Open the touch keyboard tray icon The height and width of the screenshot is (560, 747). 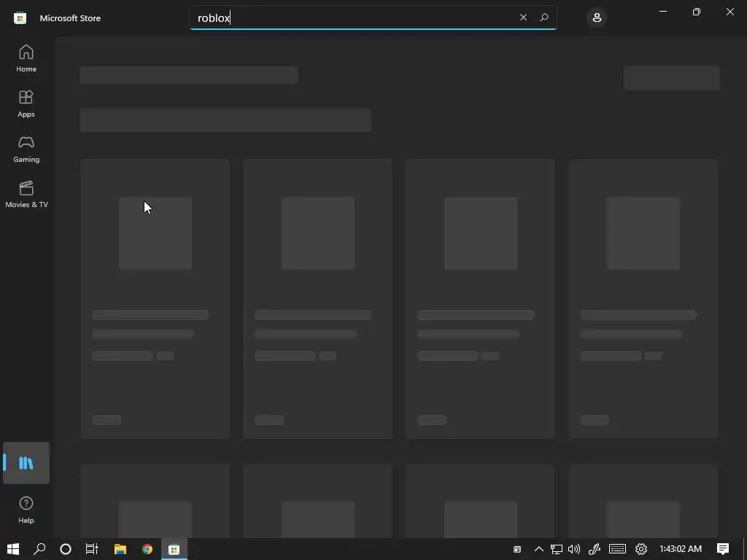tap(617, 549)
